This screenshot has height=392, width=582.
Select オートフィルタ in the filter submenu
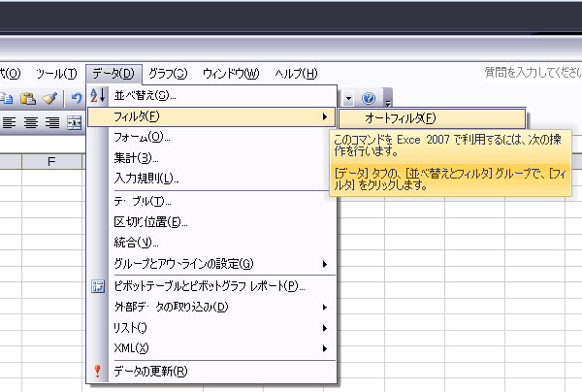click(400, 117)
